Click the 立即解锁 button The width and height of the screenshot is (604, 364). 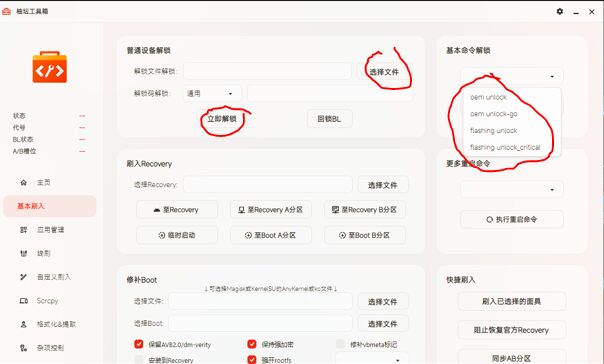tap(222, 119)
